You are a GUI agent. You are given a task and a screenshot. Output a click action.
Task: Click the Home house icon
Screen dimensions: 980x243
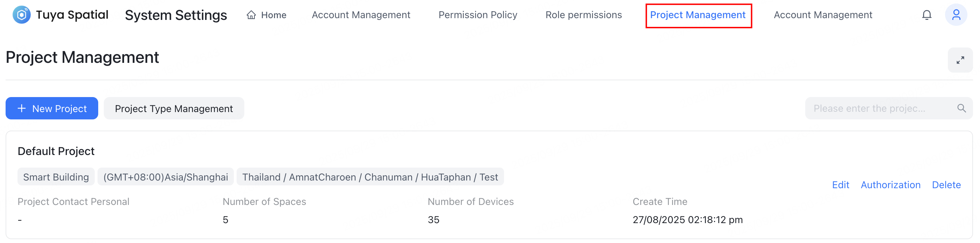coord(251,15)
